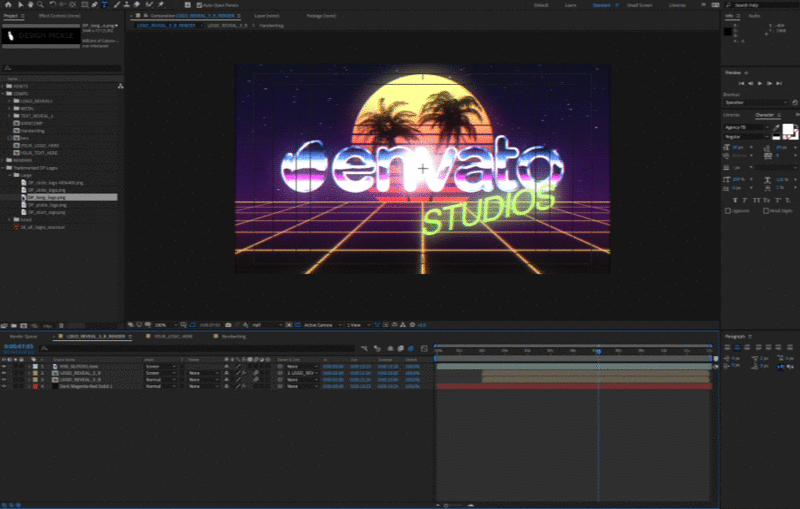
Task: Toggle the Auto-Open Panels checkbox
Action: [x=199, y=5]
